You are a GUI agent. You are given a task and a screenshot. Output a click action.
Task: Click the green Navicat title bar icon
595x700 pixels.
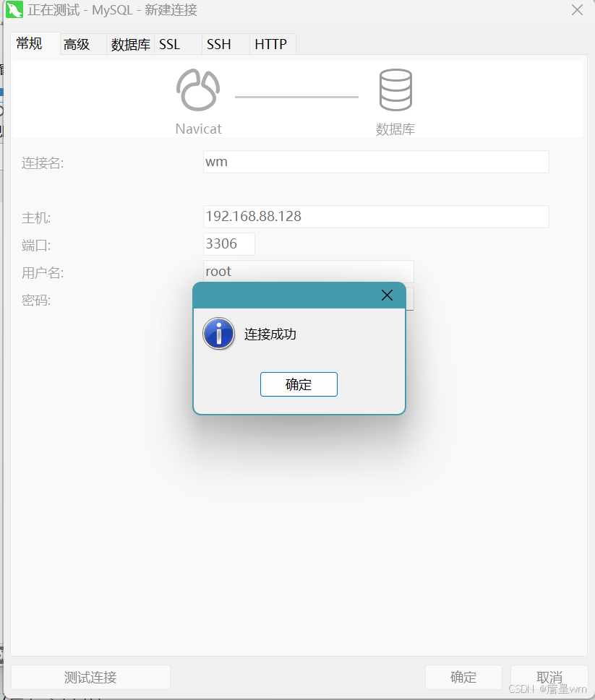14,10
